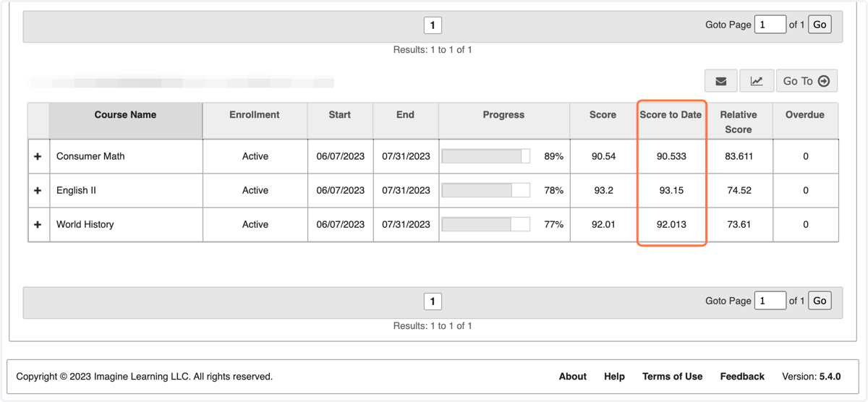Image resolution: width=868 pixels, height=402 pixels.
Task: Click Consumer Math progress bar
Action: 486,156
